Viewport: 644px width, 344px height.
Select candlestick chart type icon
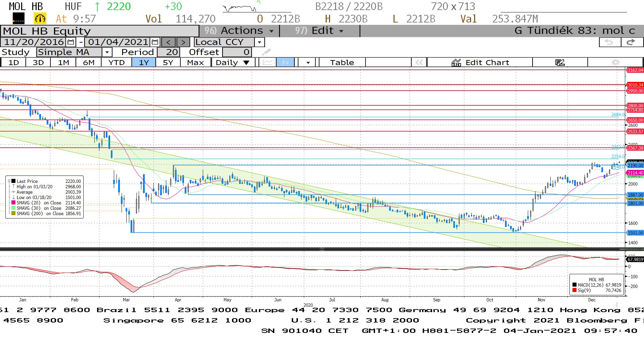[x=285, y=62]
